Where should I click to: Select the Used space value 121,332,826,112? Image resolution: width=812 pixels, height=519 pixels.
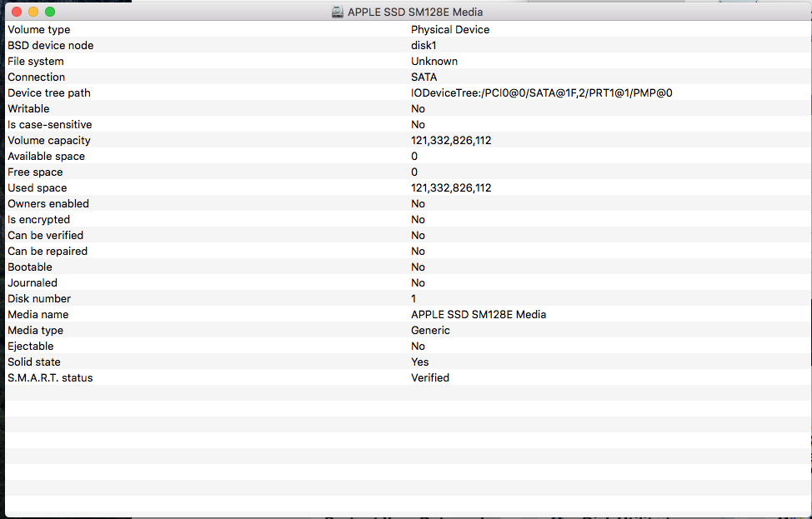(451, 187)
